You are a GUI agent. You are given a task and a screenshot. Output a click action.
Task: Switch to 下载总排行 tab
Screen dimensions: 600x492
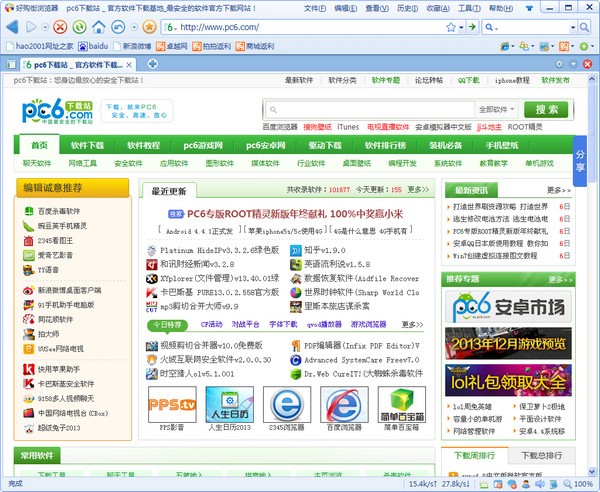pyautogui.click(x=541, y=455)
